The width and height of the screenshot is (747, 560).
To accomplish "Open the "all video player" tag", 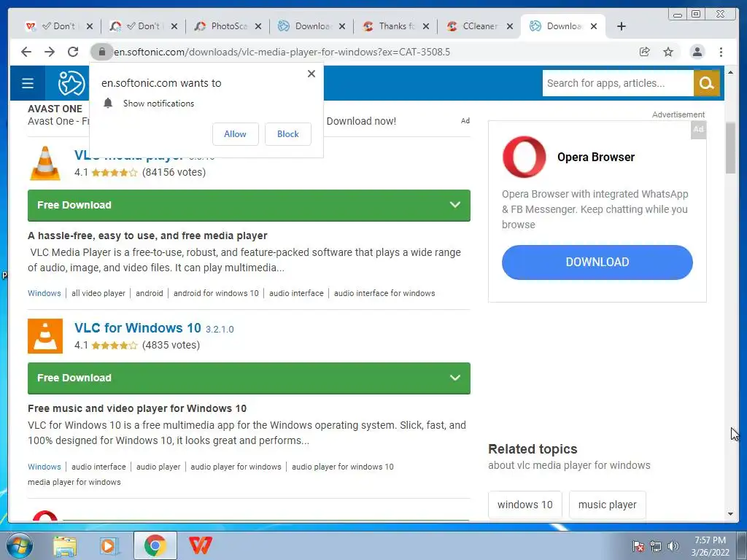I will [98, 293].
